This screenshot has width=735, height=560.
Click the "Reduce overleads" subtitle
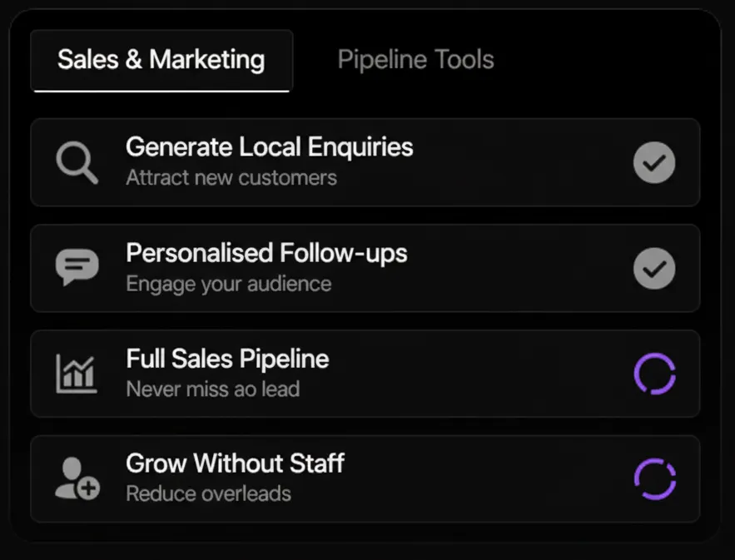pyautogui.click(x=208, y=493)
